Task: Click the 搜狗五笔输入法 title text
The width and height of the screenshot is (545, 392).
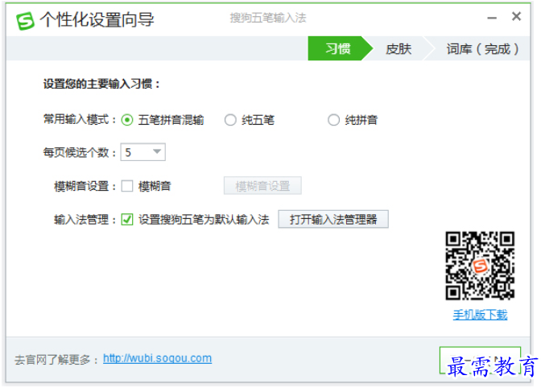Action: [268, 18]
